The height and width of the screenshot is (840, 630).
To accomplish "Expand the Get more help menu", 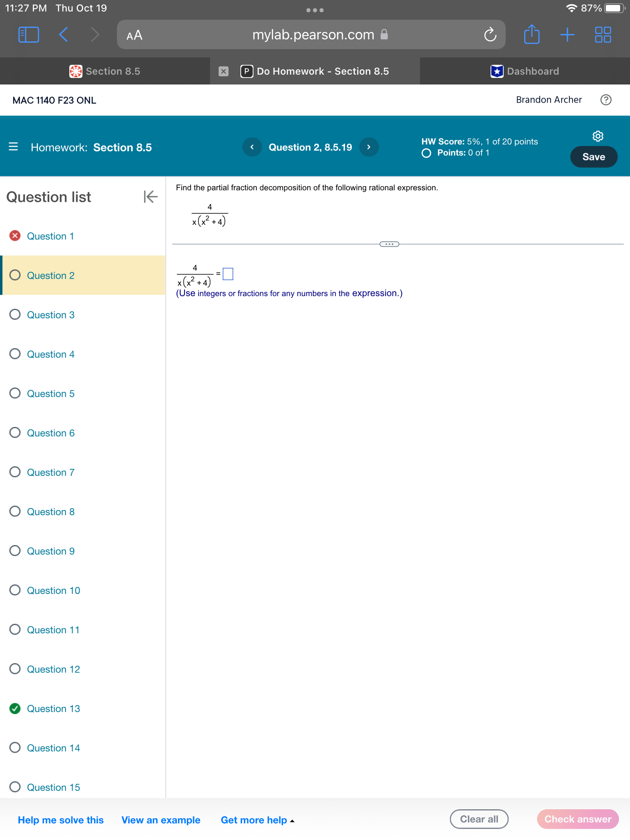I will coord(258,820).
